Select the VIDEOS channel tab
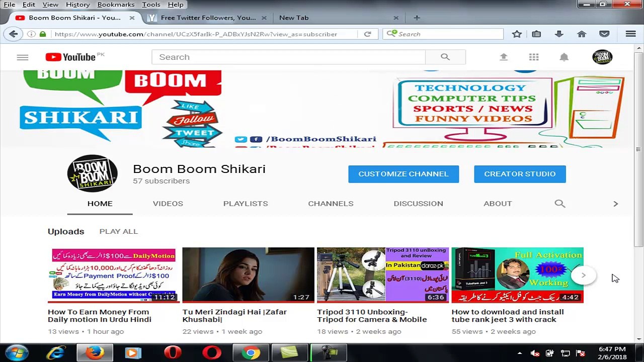This screenshot has width=644, height=362. 168,204
